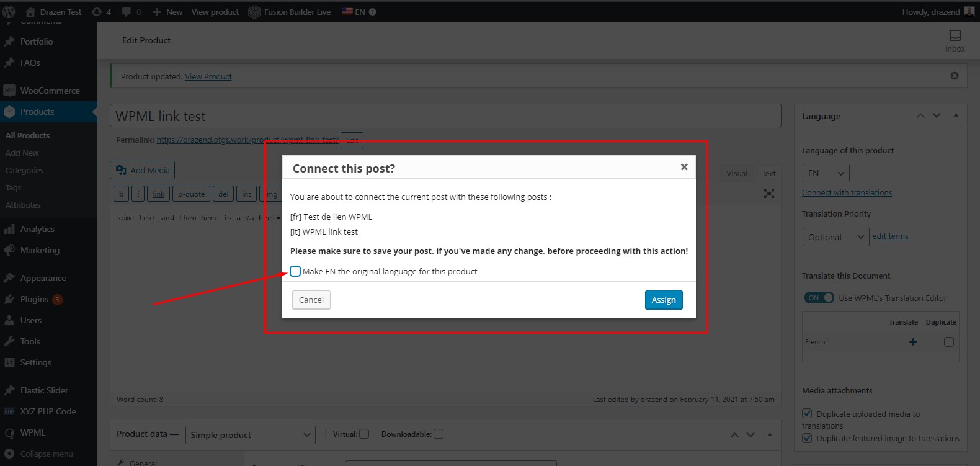Viewport: 980px width, 466px height.
Task: Uncheck Duplicate featured image to translations
Action: point(807,438)
